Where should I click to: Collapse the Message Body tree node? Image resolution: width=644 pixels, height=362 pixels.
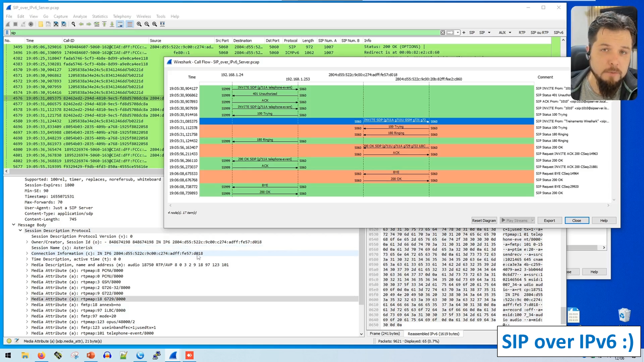(x=14, y=225)
